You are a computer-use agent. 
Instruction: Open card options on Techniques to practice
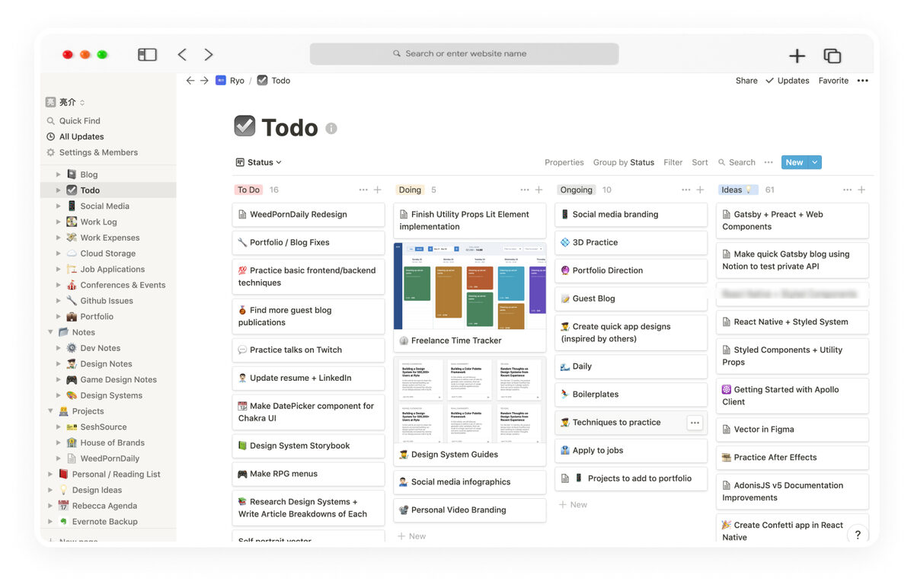[694, 423]
